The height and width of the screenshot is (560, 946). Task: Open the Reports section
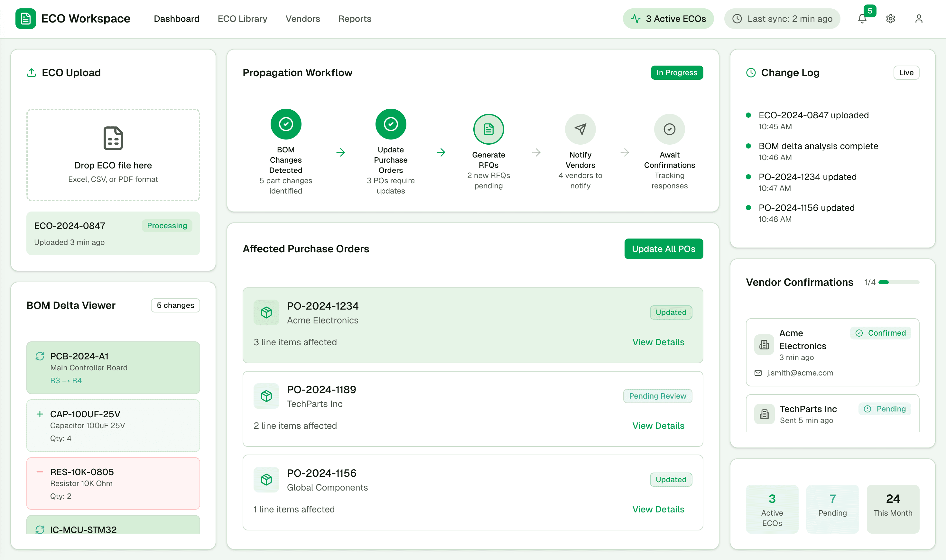[x=354, y=19]
